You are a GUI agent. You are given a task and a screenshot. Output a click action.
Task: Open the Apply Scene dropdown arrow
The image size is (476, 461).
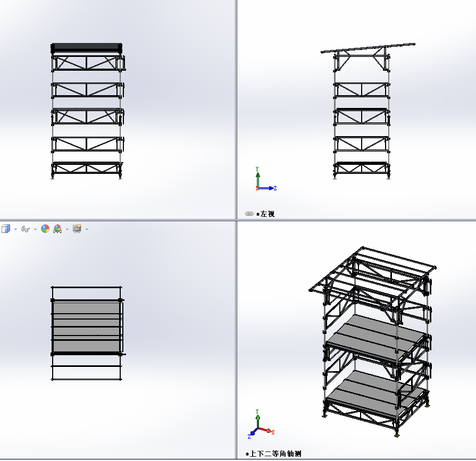click(x=67, y=230)
